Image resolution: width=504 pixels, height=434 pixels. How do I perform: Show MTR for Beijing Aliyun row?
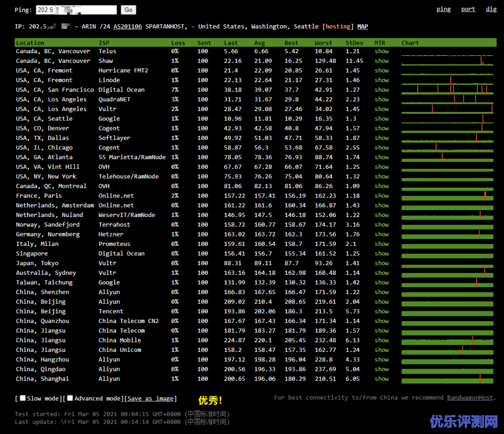coord(382,301)
